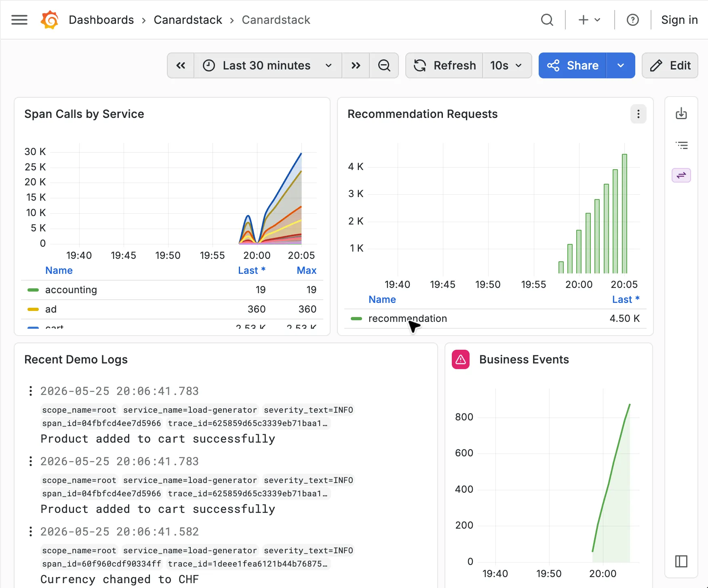Click the Grafana logo icon
The width and height of the screenshot is (708, 588).
(50, 20)
